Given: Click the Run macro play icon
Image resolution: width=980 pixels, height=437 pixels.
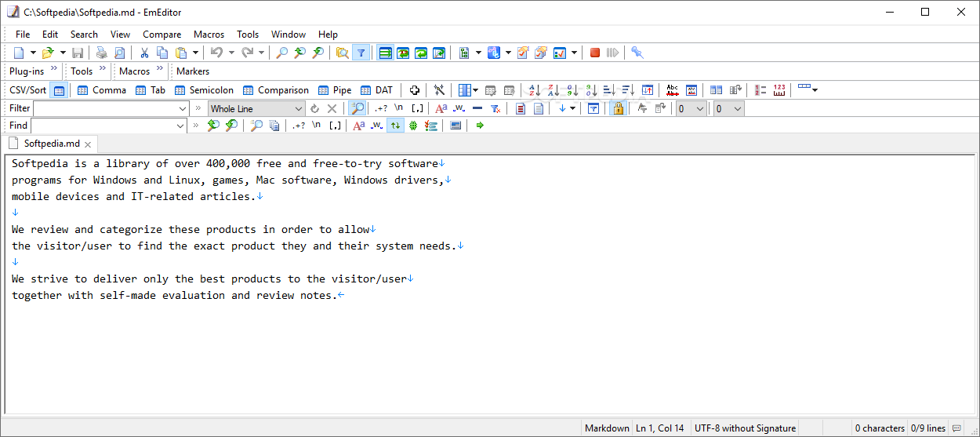Looking at the screenshot, I should point(613,53).
